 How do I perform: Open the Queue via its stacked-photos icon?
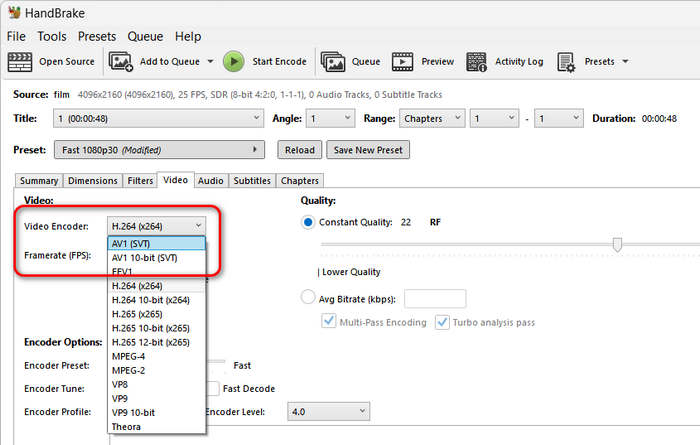coord(333,62)
